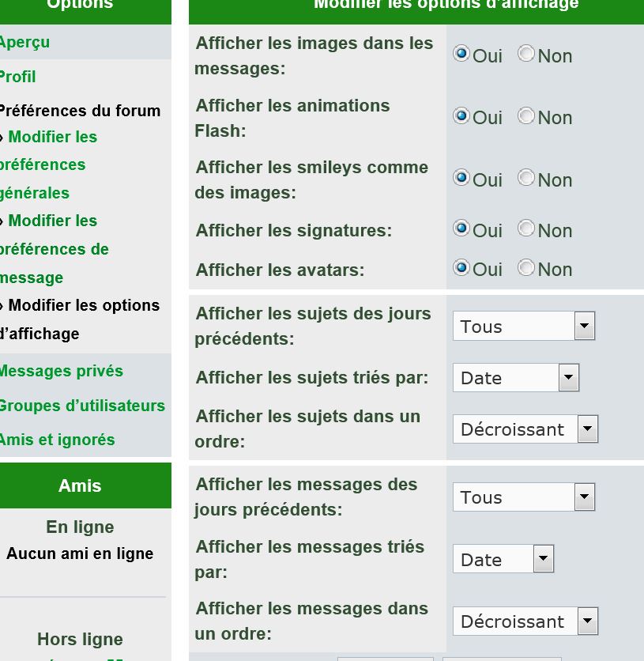Viewport: 644px width, 661px height.
Task: Go to the Profil section
Action: click(x=17, y=77)
